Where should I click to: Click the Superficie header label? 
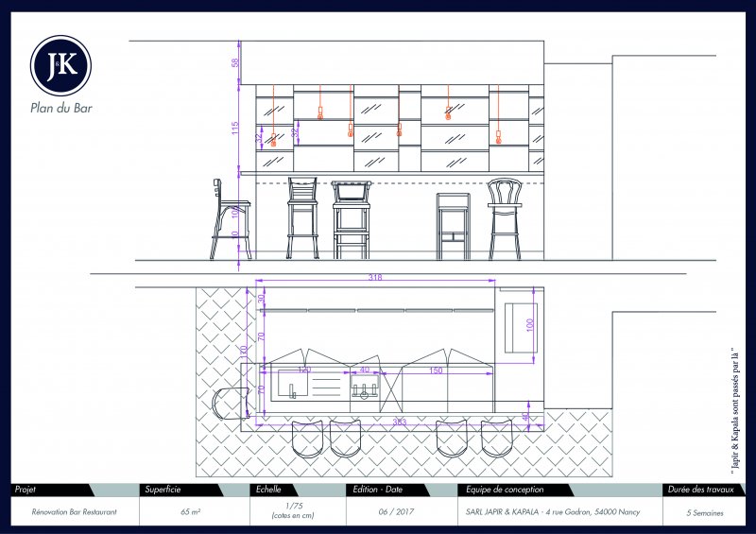tap(163, 490)
